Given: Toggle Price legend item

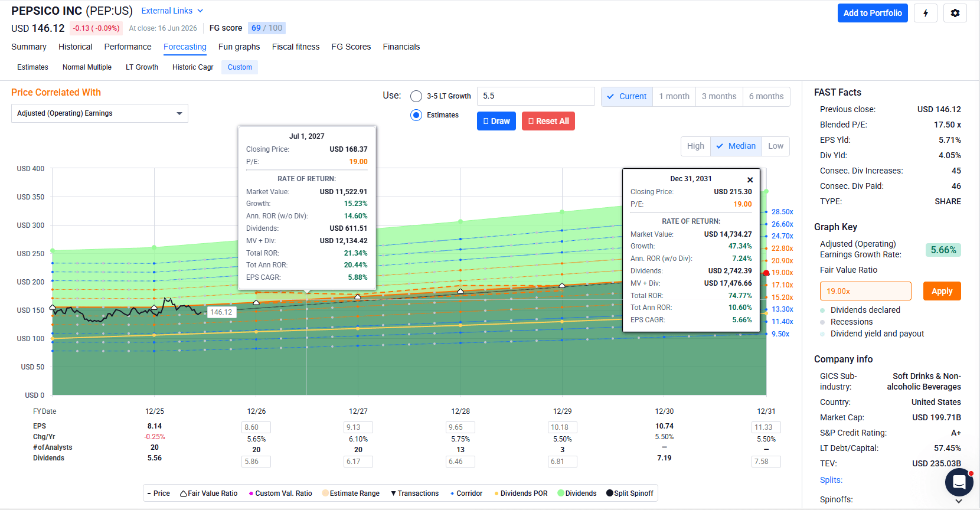Looking at the screenshot, I should (159, 493).
